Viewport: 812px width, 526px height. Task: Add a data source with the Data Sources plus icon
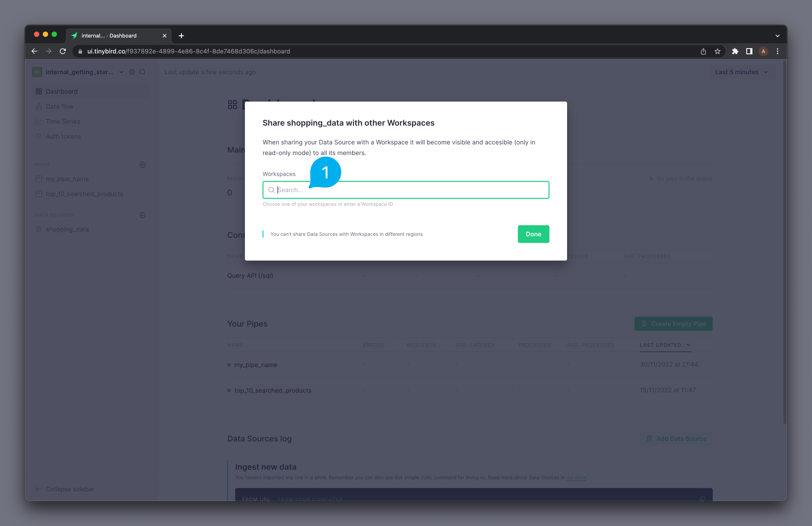point(143,215)
